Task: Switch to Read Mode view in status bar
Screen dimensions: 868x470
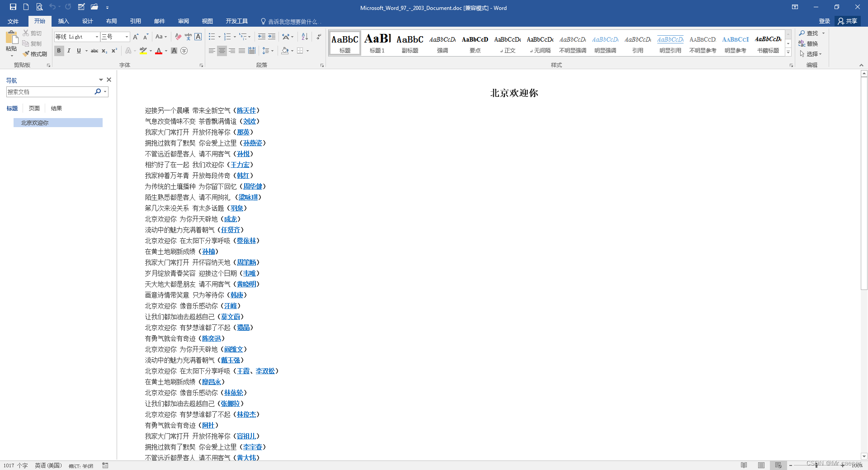Action: [x=744, y=465]
